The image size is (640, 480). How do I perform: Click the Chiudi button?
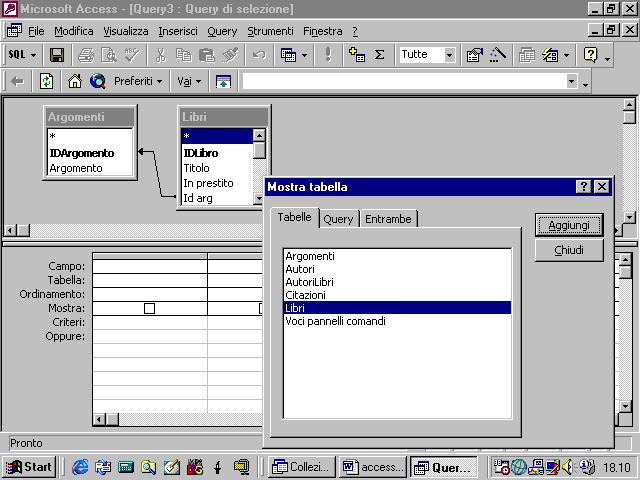point(569,250)
